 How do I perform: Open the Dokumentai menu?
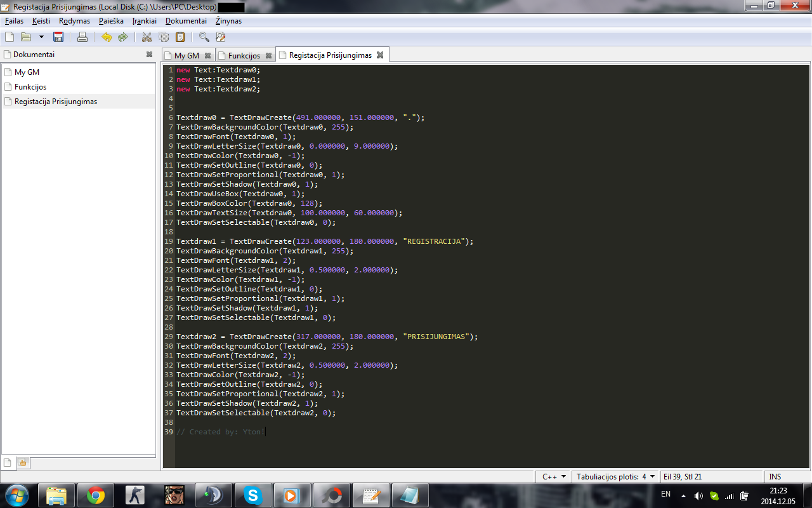point(186,21)
